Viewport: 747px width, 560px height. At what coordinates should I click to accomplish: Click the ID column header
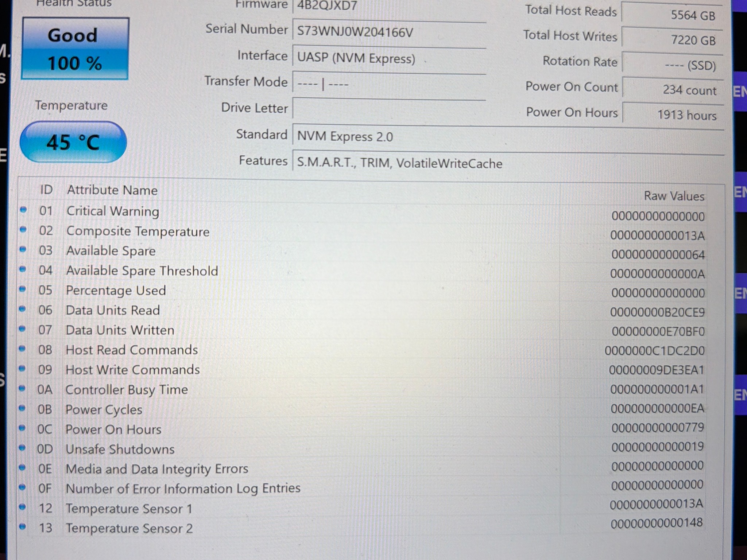(x=46, y=190)
